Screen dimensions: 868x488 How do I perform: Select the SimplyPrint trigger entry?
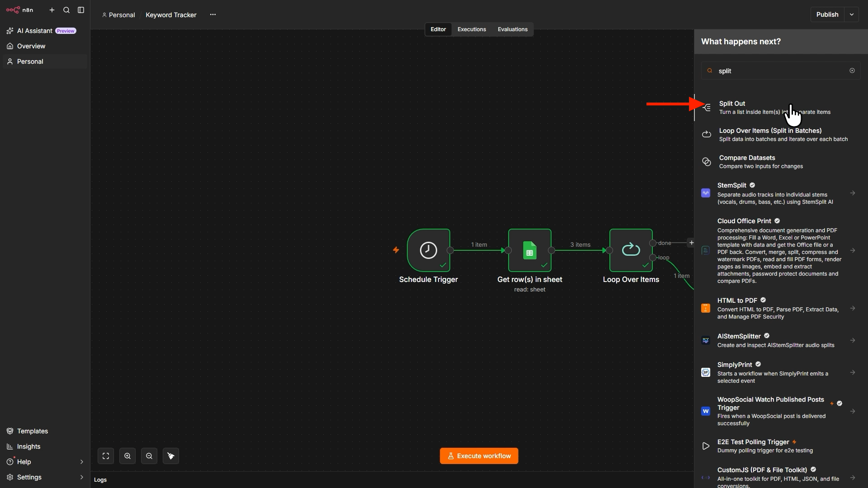(x=781, y=373)
